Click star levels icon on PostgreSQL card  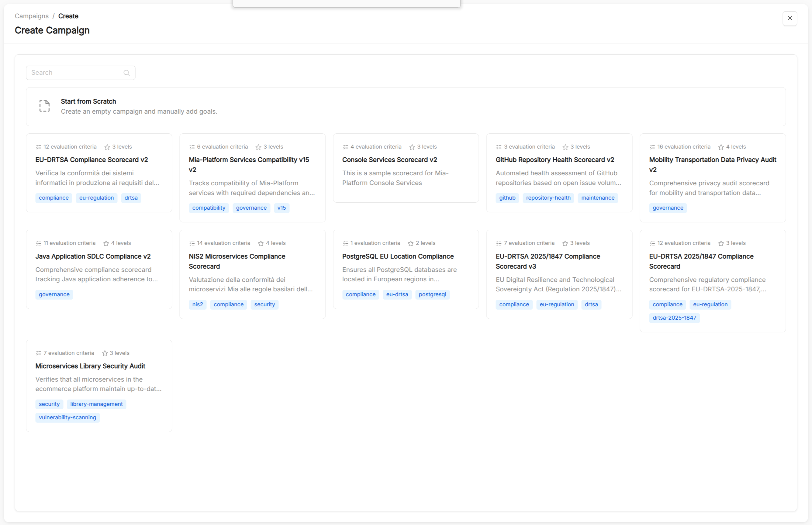[411, 243]
